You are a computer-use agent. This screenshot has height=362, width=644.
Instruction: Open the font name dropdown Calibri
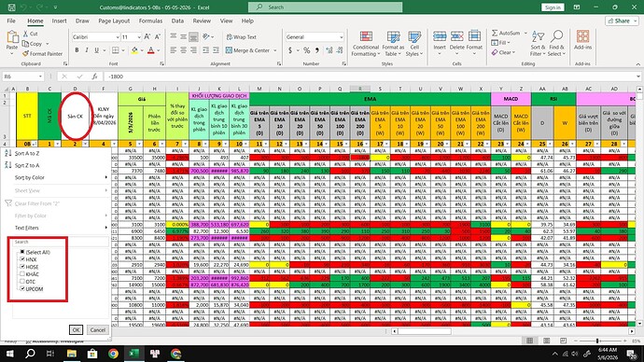click(118, 37)
